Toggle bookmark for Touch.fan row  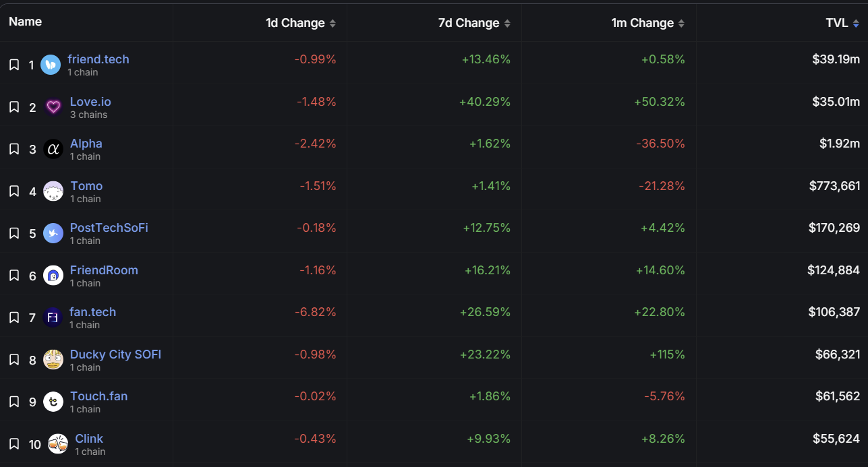point(14,402)
